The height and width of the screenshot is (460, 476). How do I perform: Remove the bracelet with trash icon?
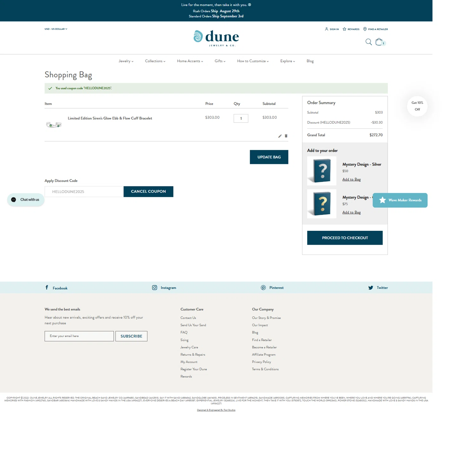click(x=286, y=136)
